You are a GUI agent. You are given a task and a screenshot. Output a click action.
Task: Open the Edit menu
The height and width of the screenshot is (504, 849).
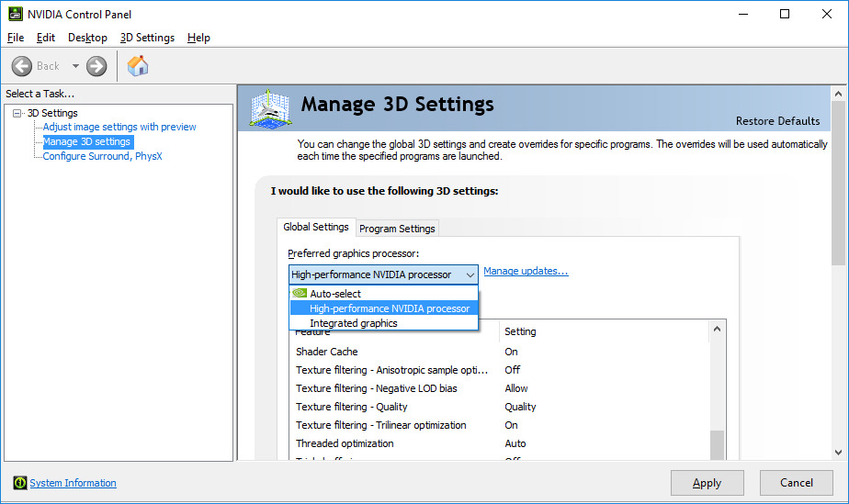click(x=46, y=38)
